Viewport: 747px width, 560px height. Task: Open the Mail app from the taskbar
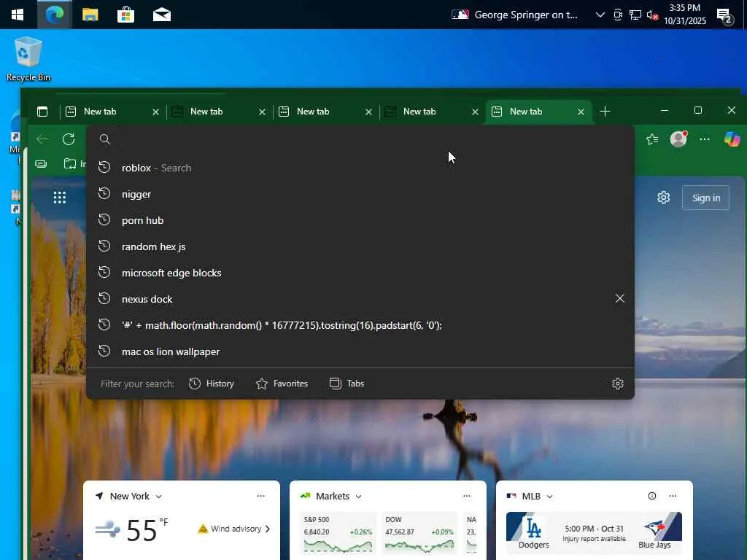click(162, 15)
